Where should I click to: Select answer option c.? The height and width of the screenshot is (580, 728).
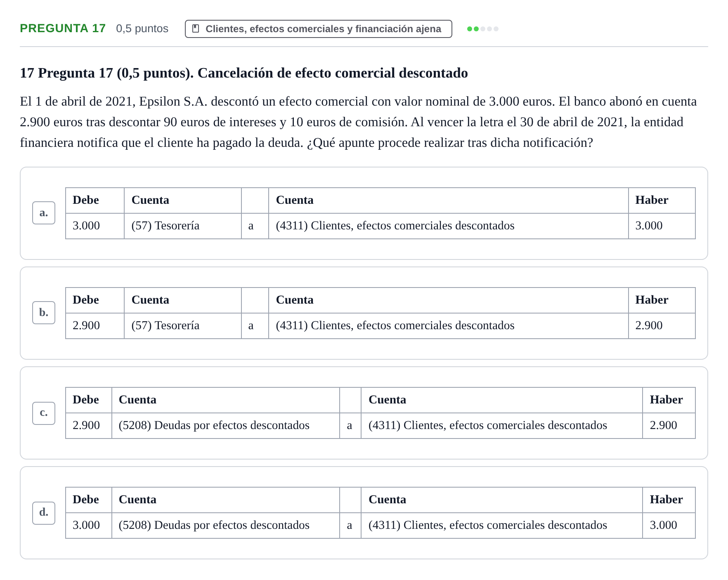coord(44,413)
